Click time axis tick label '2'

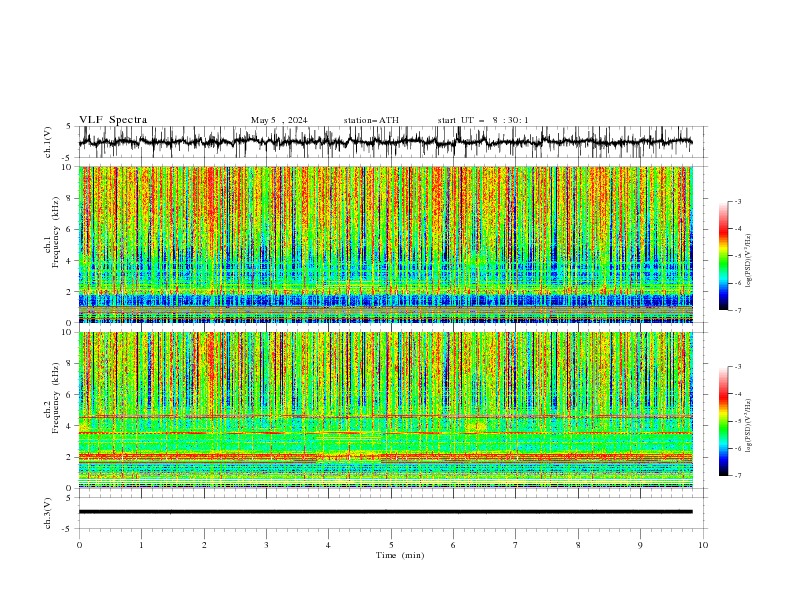204,545
